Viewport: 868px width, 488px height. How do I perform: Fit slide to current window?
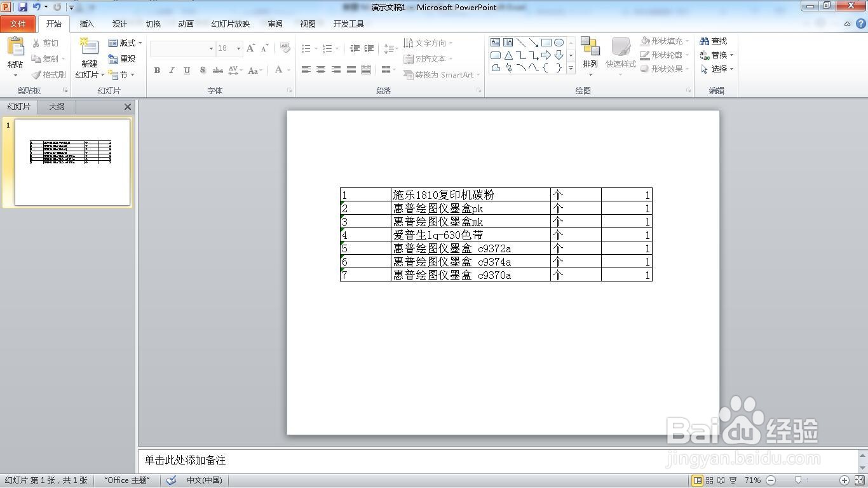(860, 480)
